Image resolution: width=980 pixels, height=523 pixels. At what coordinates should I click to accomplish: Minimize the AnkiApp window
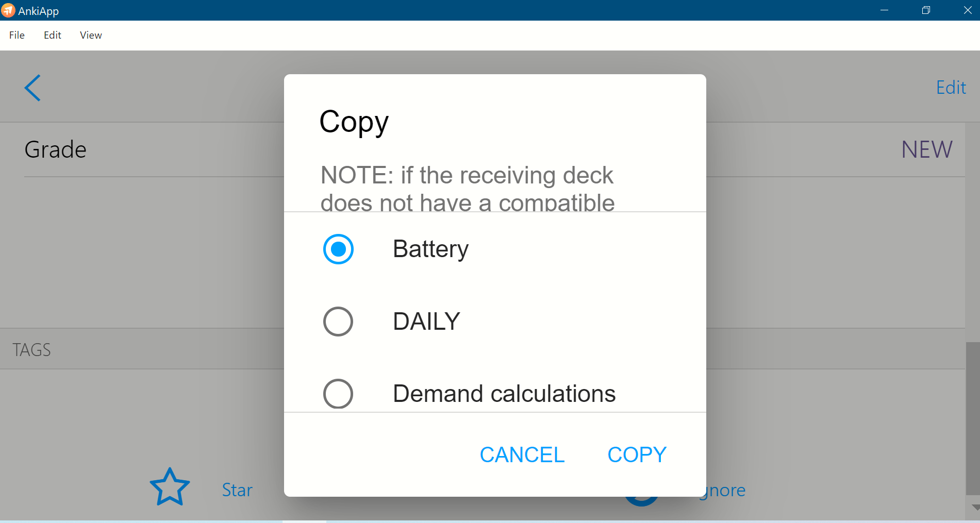tap(885, 10)
